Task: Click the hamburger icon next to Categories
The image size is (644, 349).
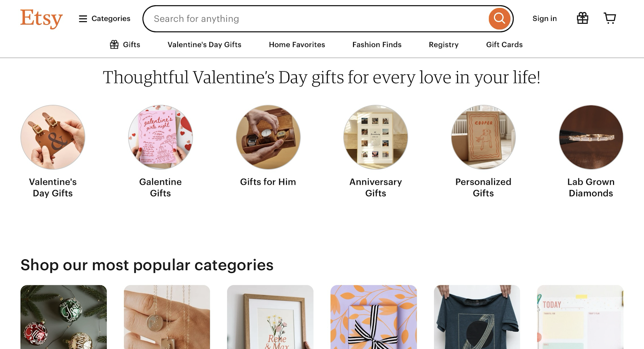Action: pyautogui.click(x=83, y=19)
